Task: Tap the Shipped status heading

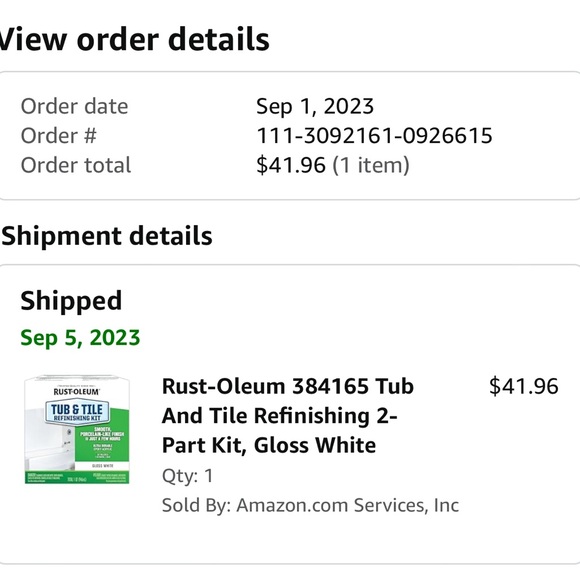Action: click(x=71, y=300)
